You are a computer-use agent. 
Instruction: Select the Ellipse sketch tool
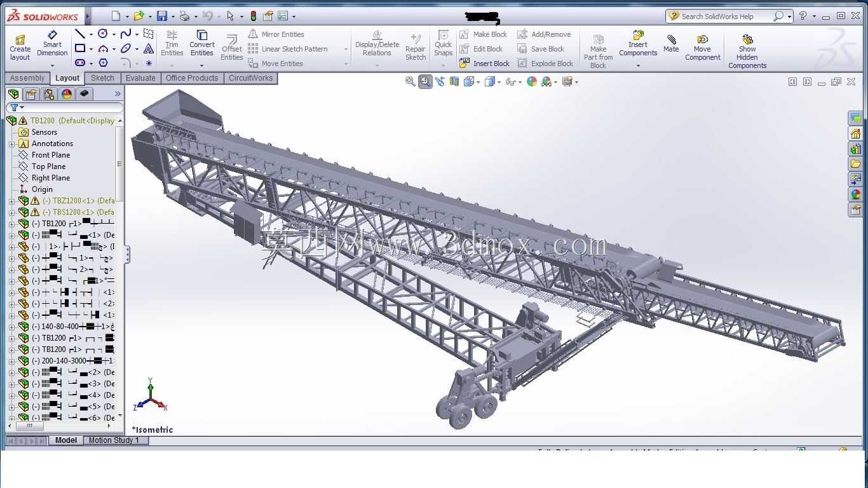[126, 48]
